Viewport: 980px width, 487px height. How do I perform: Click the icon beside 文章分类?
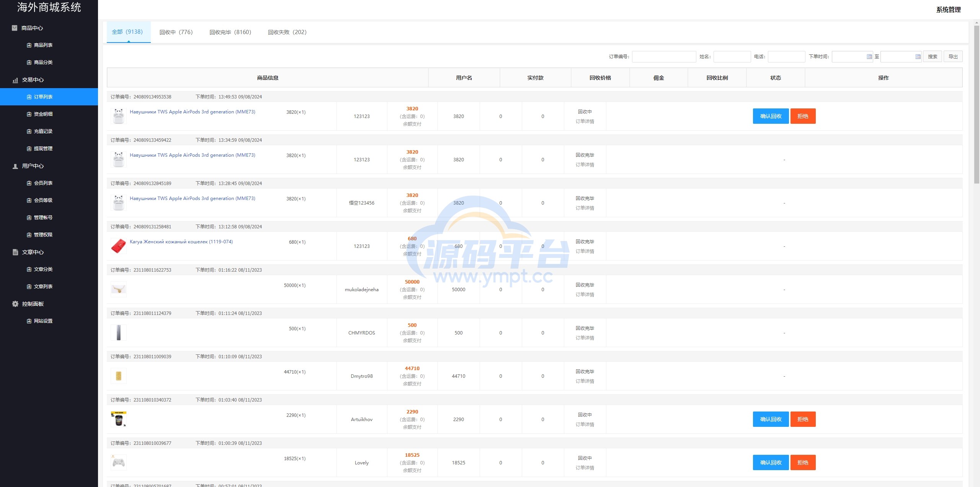29,269
